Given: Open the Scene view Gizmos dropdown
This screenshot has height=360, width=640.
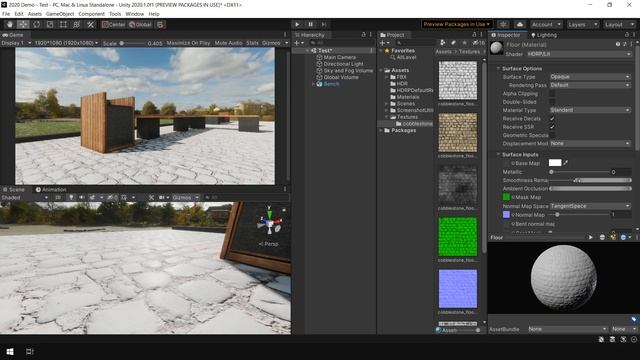Looking at the screenshot, I should tap(186, 198).
